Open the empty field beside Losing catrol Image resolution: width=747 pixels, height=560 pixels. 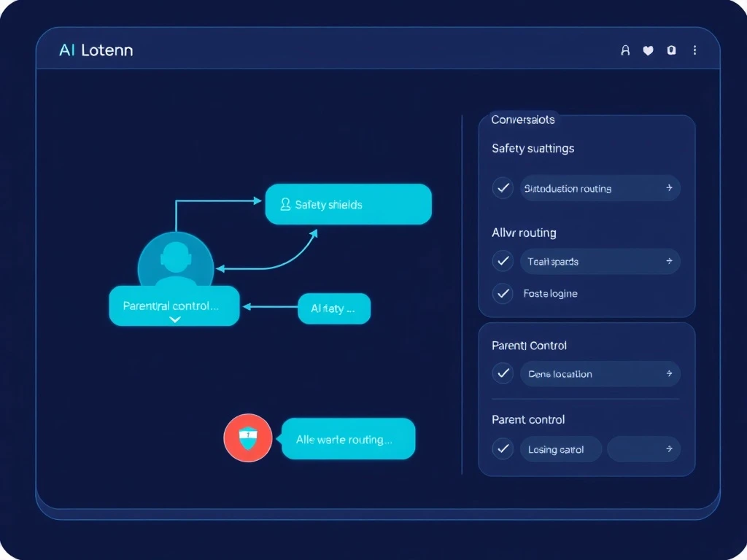coord(643,449)
